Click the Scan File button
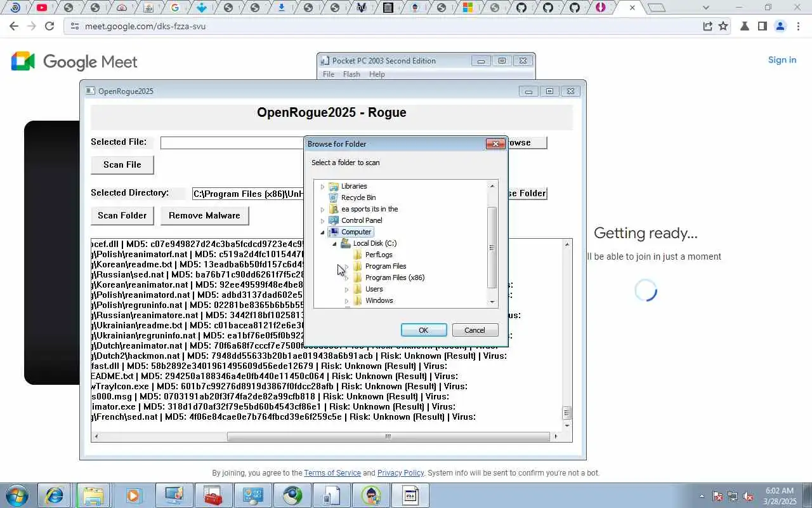This screenshot has height=508, width=812. [x=122, y=164]
